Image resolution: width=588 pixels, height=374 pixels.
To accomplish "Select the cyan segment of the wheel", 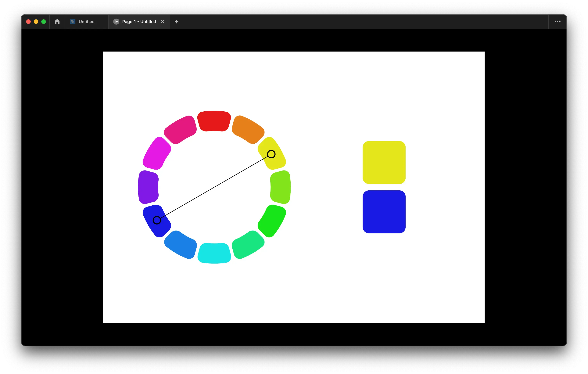I will pyautogui.click(x=214, y=253).
